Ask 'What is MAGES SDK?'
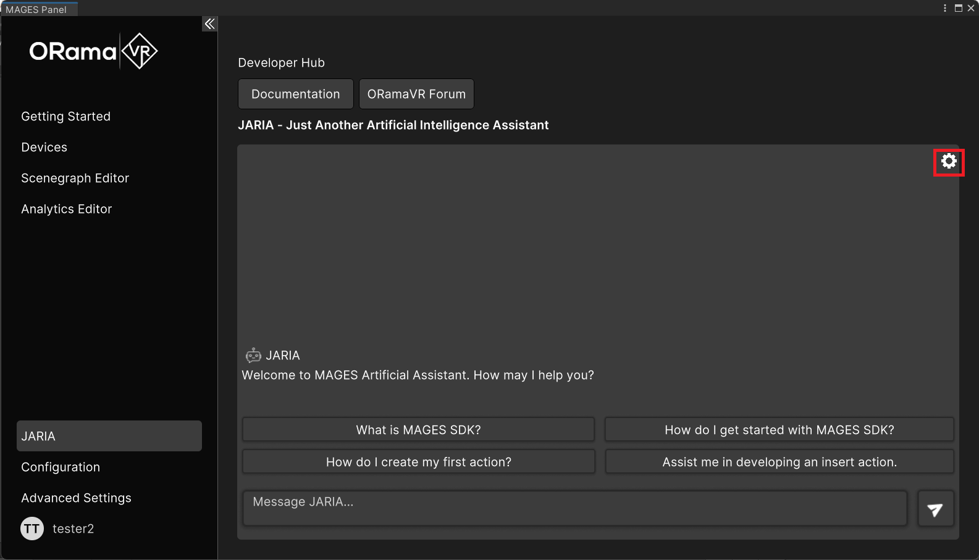This screenshot has height=560, width=979. click(x=419, y=430)
